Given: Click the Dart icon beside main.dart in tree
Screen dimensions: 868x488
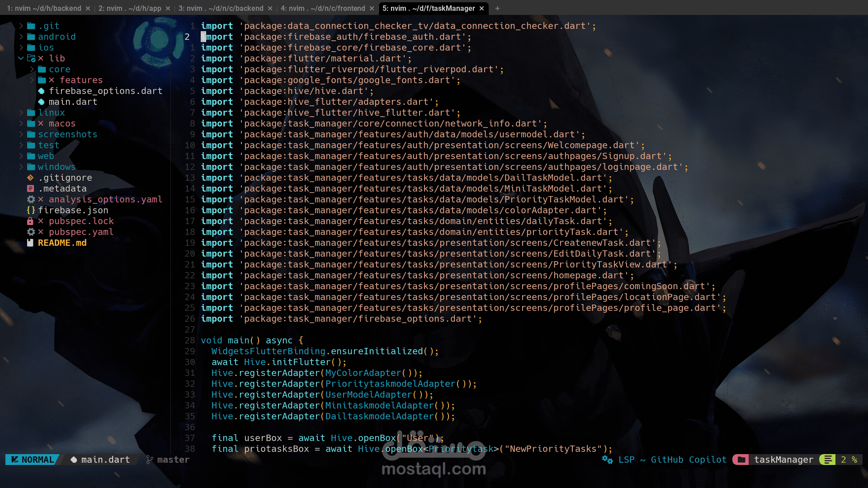Looking at the screenshot, I should click(41, 102).
